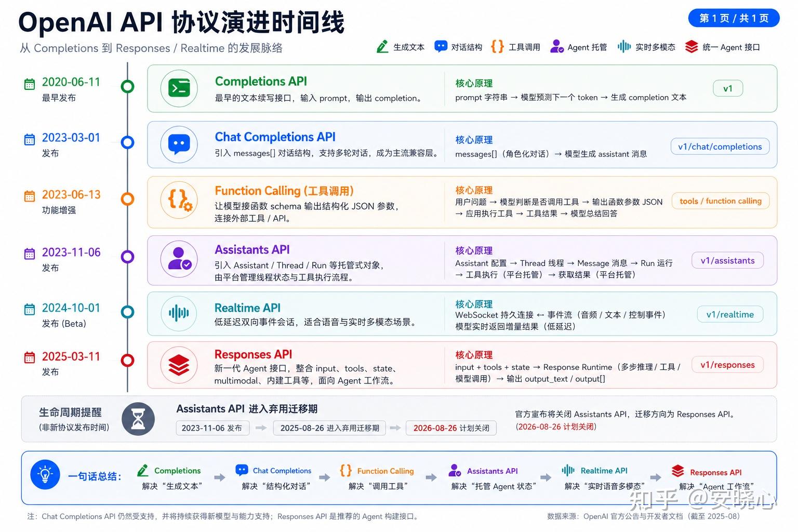Click the calendar icon beside date 2025-03-11
The width and height of the screenshot is (798, 532).
30,357
